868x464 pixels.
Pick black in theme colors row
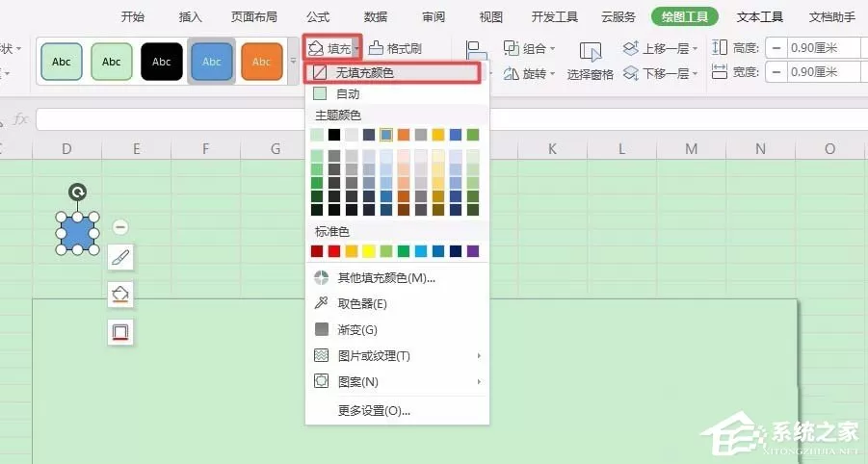[x=334, y=135]
